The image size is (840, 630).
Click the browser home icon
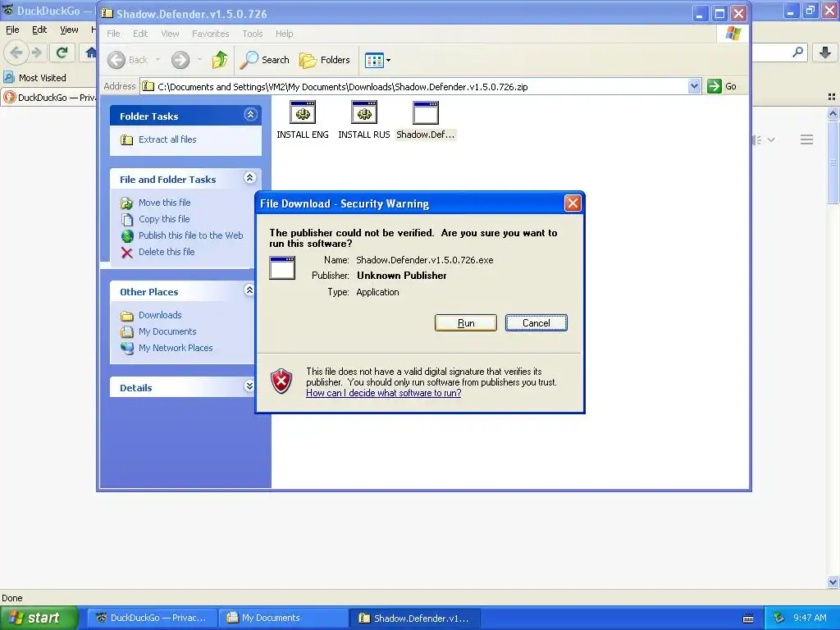(x=91, y=52)
